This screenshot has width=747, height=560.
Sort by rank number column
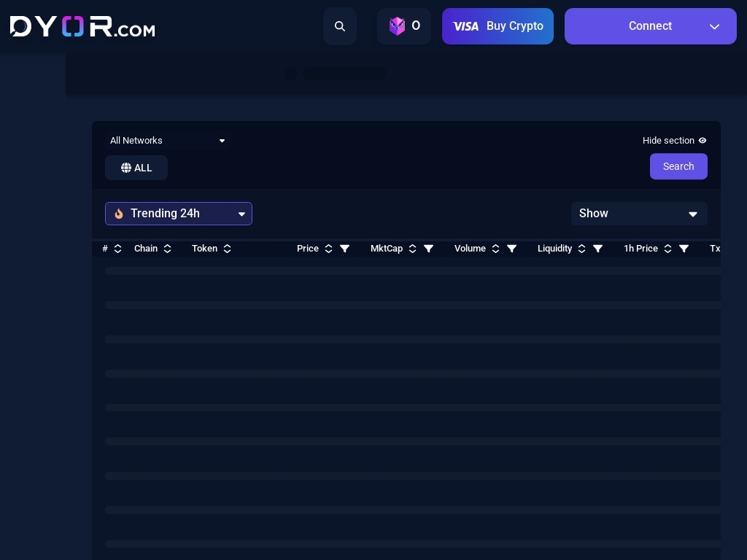tap(117, 249)
